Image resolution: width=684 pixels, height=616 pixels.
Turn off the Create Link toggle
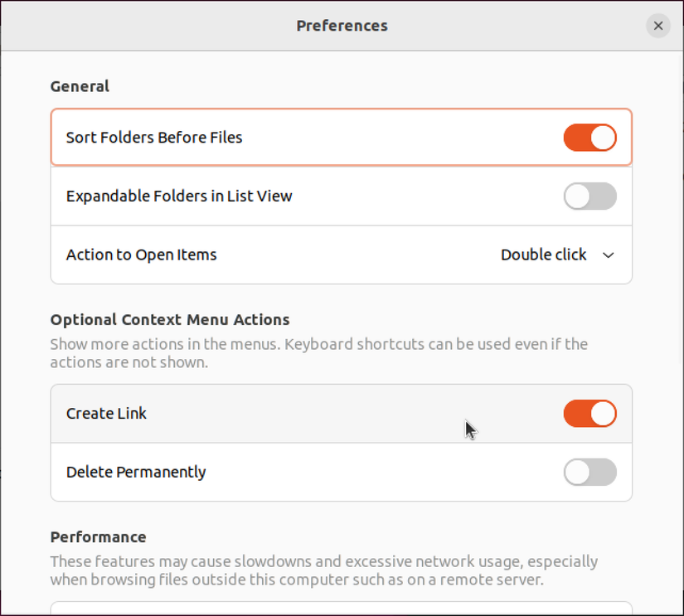point(589,413)
